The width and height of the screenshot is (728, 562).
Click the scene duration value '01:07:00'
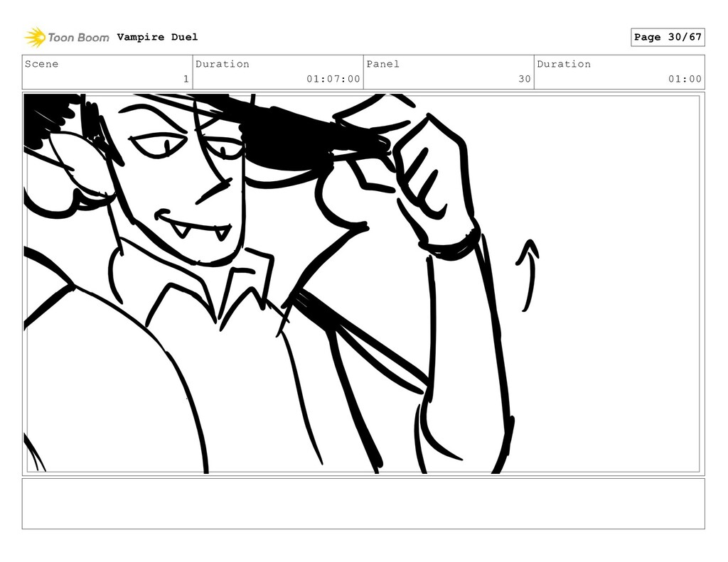333,79
